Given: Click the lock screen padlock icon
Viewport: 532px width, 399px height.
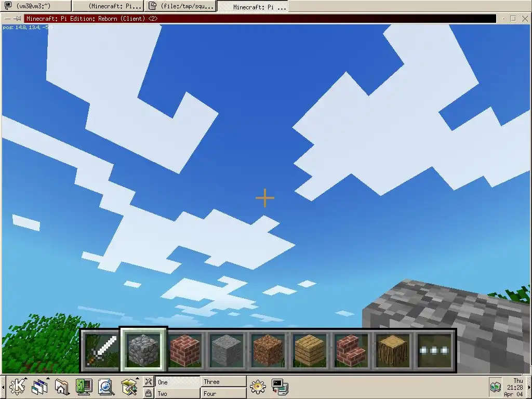Looking at the screenshot, I should (148, 393).
